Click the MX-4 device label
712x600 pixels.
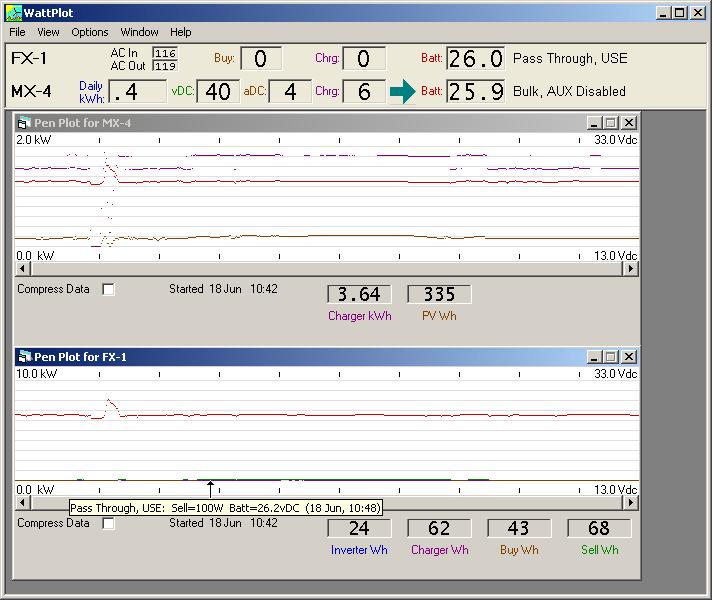31,91
